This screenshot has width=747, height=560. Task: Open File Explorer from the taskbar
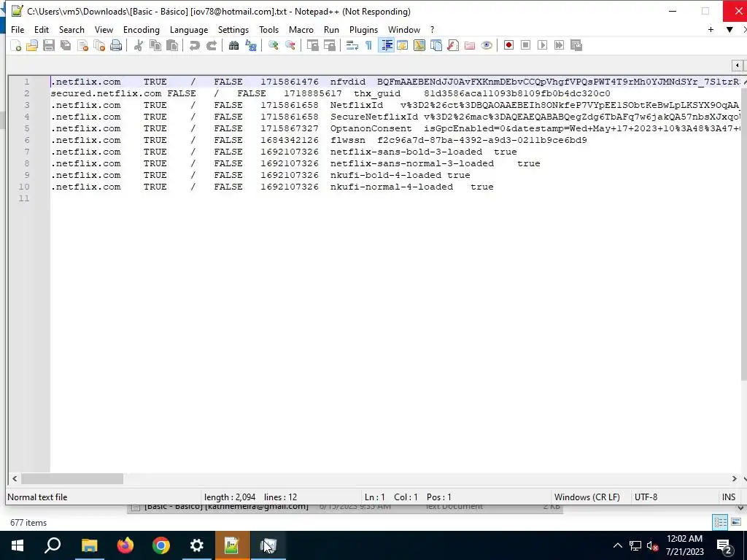point(89,545)
